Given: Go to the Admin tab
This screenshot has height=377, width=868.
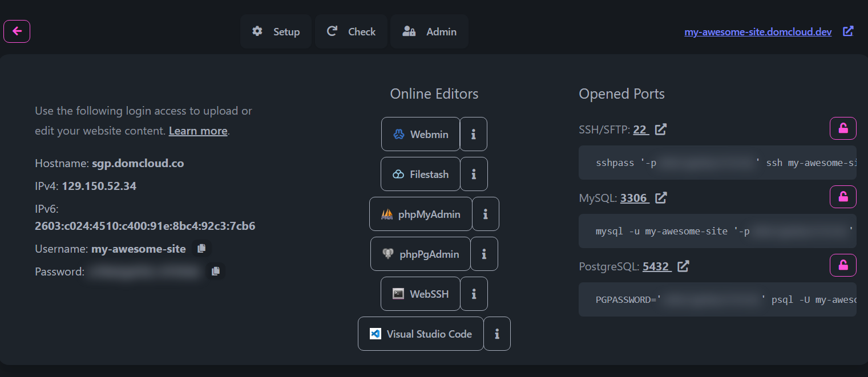Looking at the screenshot, I should 429,31.
